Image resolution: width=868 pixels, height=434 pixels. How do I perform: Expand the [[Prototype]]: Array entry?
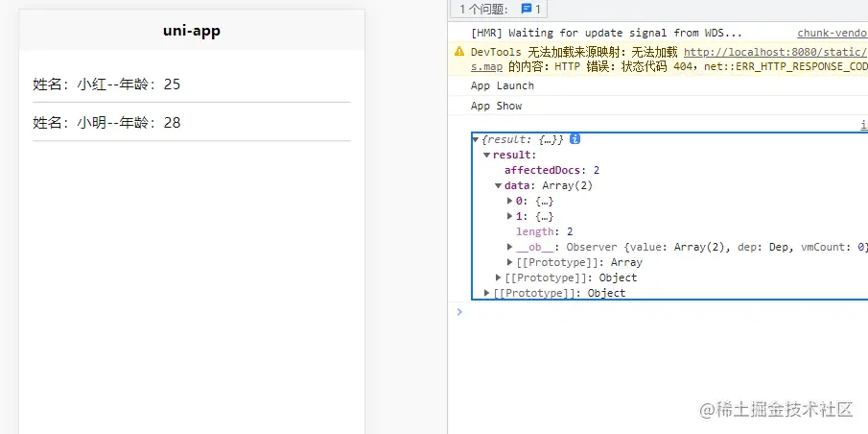[510, 262]
